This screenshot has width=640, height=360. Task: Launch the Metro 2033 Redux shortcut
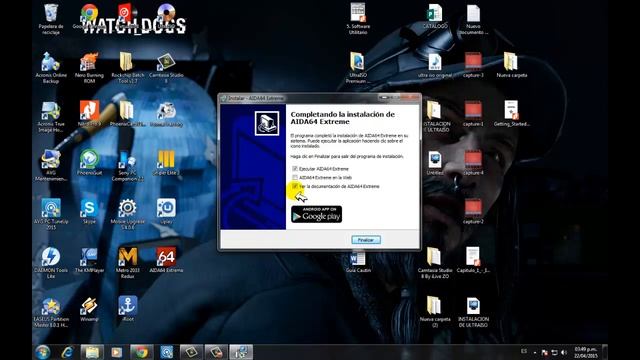[127, 263]
